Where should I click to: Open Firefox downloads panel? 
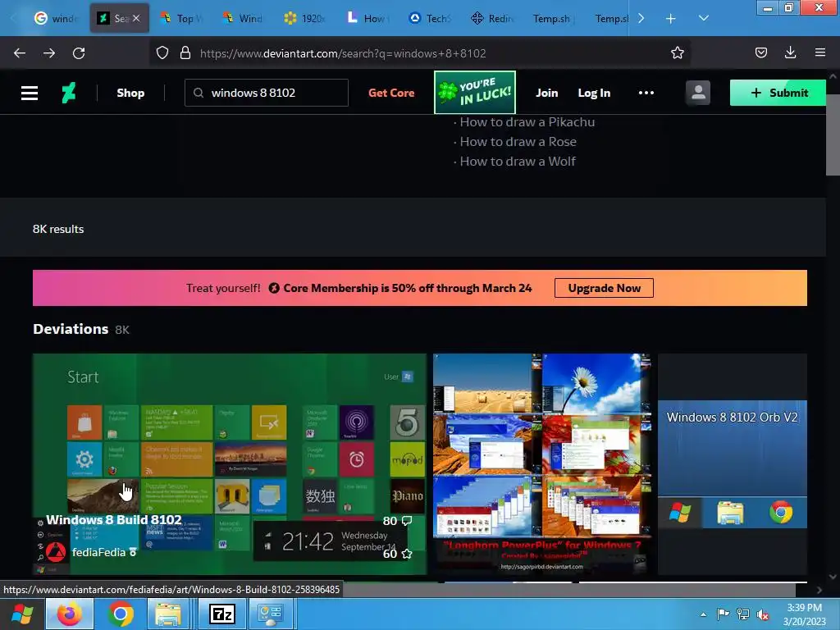790,52
